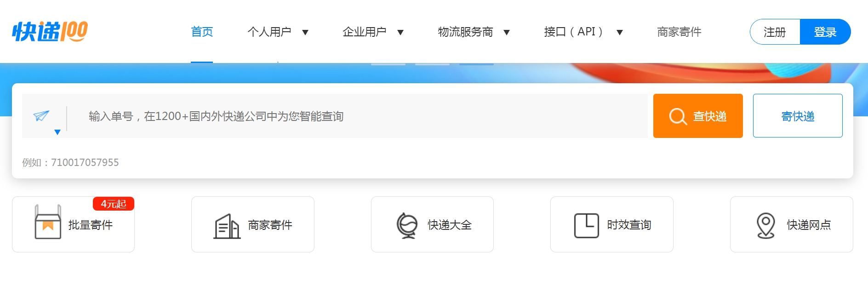
Task: Click the package box icon for 批量寄件
Action: 48,222
